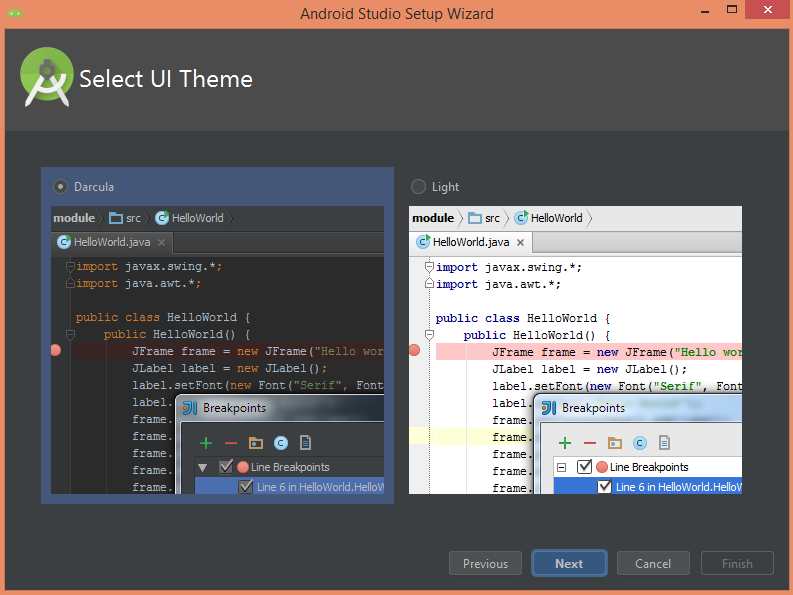Go back with the Previous button
The height and width of the screenshot is (595, 793).
click(485, 563)
